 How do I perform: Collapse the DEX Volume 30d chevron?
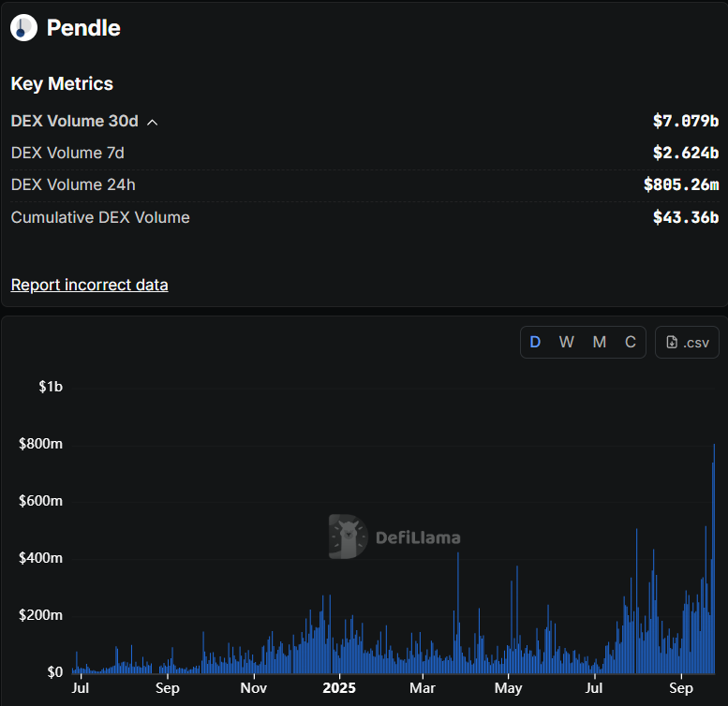[153, 123]
